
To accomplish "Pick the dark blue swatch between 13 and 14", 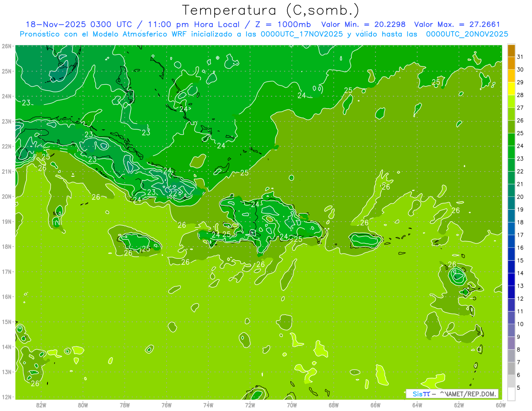I will point(512,279).
